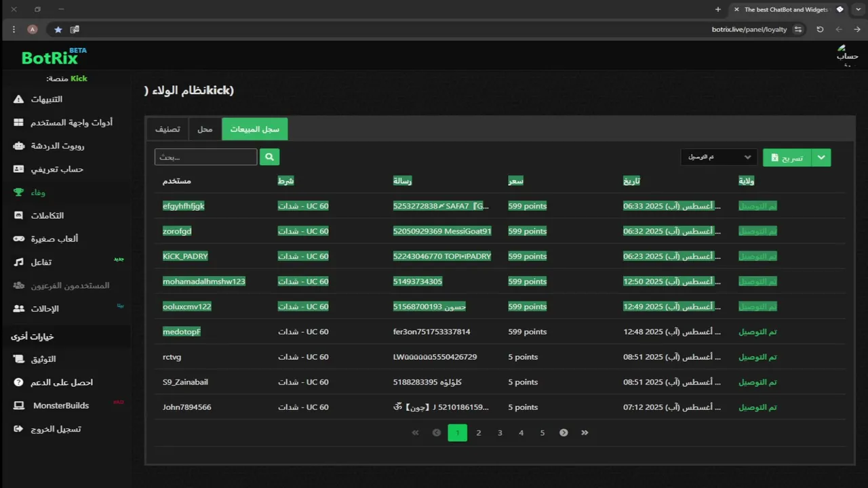This screenshot has width=868, height=488.
Task: Open the delivery status filter dropdown
Action: pyautogui.click(x=719, y=157)
